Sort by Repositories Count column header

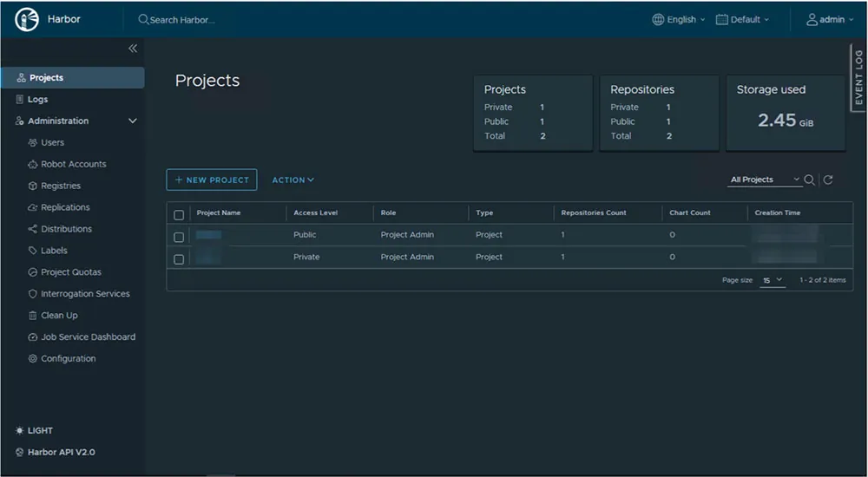point(594,212)
